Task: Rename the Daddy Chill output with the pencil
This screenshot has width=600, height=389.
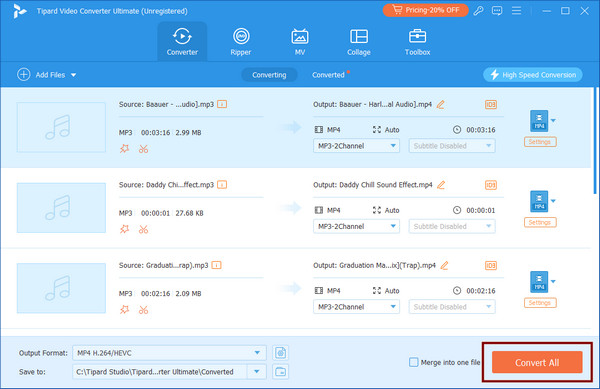Action: point(441,185)
